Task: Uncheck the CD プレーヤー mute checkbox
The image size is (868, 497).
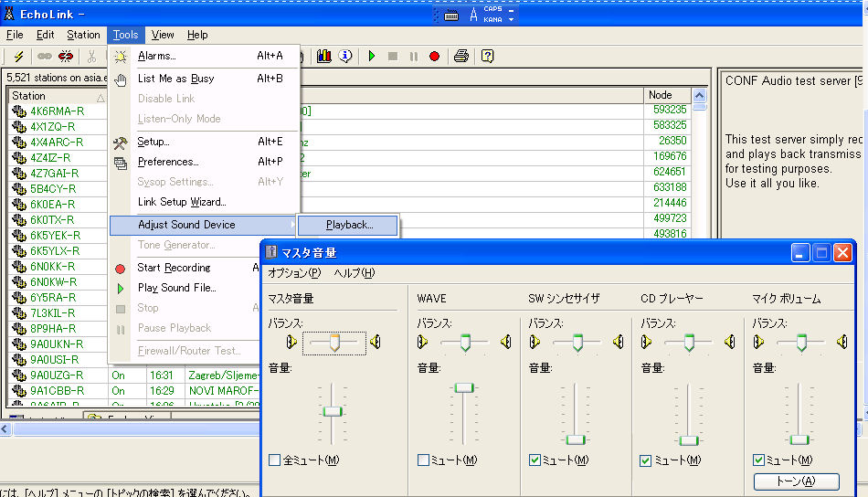Action: click(645, 460)
